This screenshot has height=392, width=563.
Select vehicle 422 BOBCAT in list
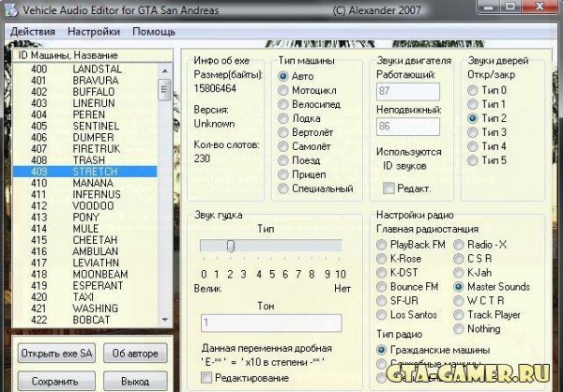tap(84, 320)
